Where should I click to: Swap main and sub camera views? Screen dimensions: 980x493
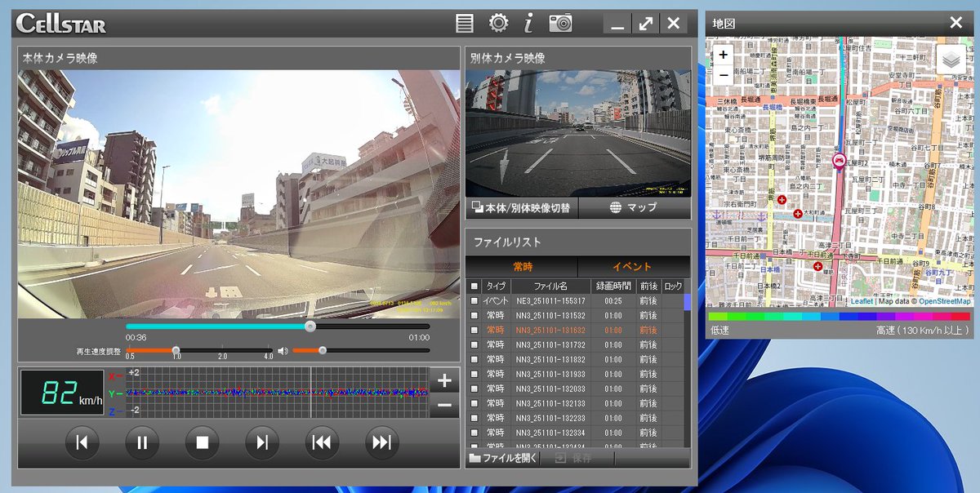click(x=521, y=207)
